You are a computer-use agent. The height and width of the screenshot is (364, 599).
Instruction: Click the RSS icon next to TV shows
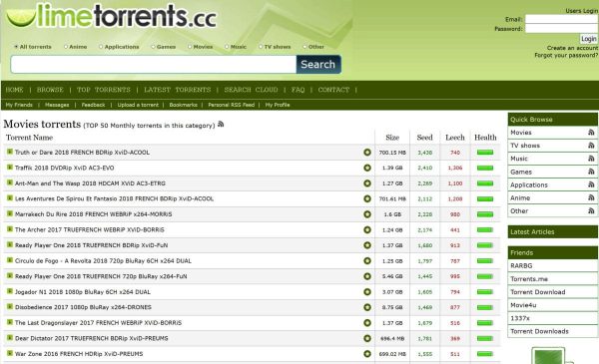[591, 146]
